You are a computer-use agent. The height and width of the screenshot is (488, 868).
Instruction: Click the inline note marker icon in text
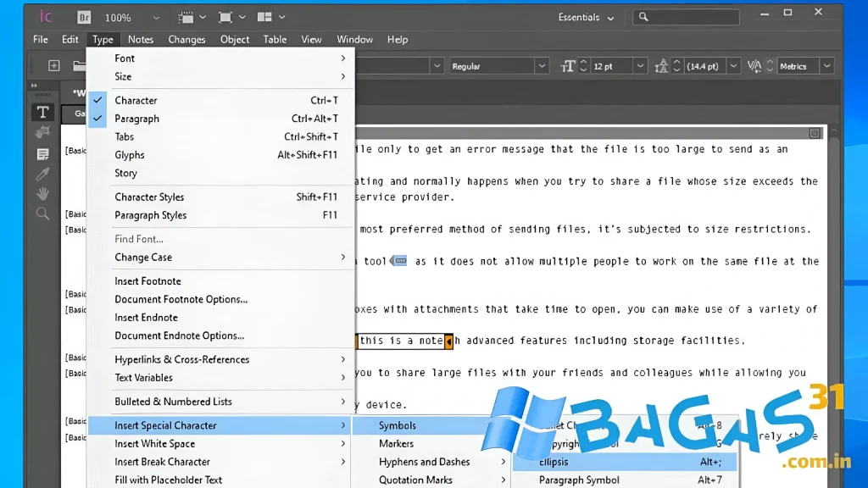[x=400, y=261]
